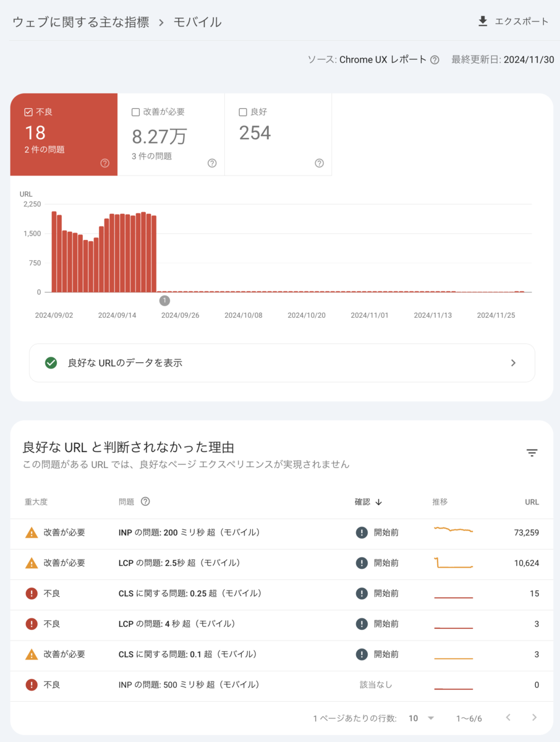Open LCP の問題: 4 秒 超 issue

coord(177,624)
